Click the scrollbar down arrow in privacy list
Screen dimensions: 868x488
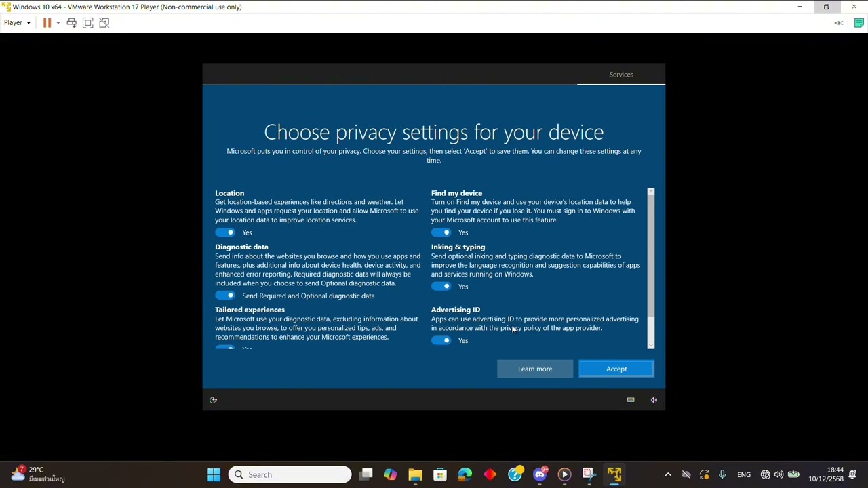point(651,345)
